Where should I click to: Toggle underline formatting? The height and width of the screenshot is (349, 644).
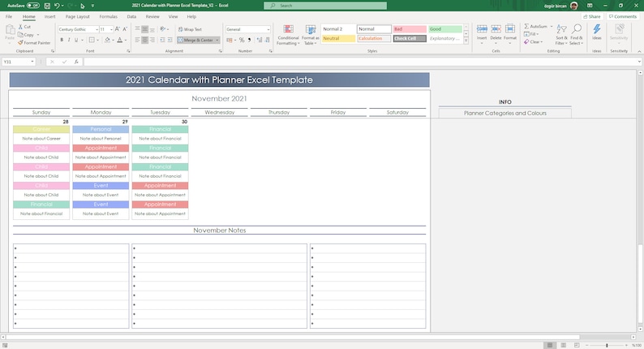pos(76,40)
